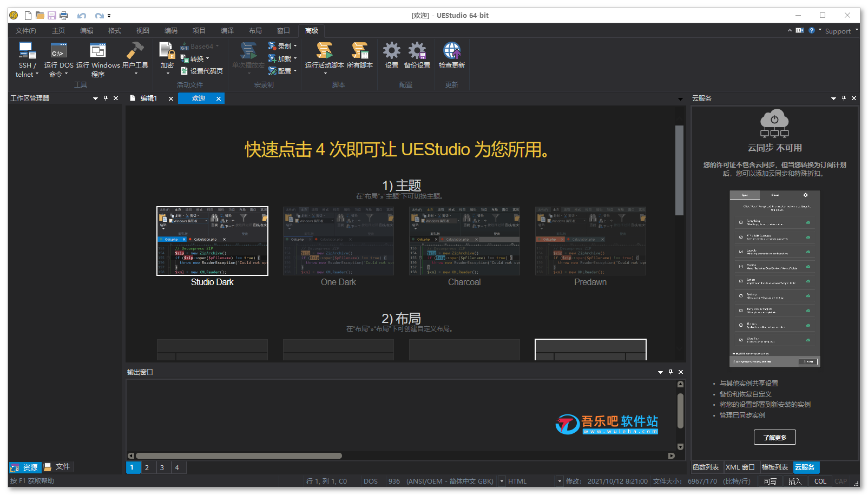
Task: Toggle the read/write (可写) status
Action: tap(770, 481)
